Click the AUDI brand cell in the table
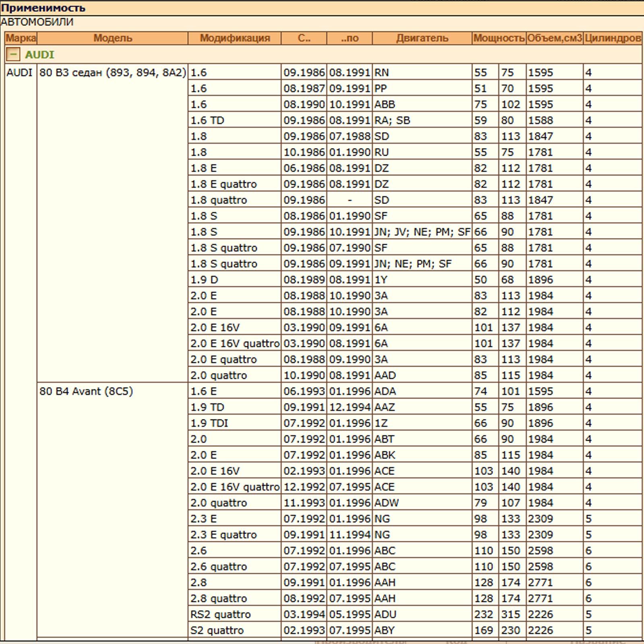 [19, 73]
